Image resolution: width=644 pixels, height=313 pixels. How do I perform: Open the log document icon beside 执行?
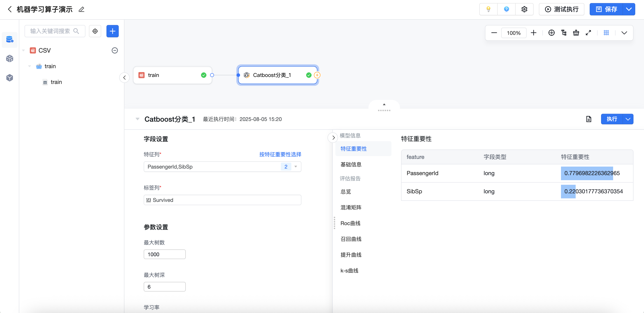click(x=589, y=119)
